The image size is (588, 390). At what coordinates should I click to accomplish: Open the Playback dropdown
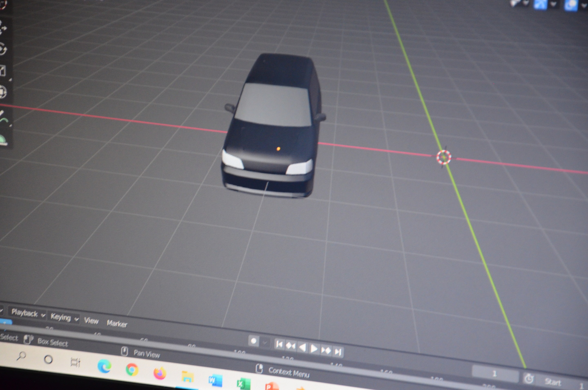pyautogui.click(x=28, y=314)
